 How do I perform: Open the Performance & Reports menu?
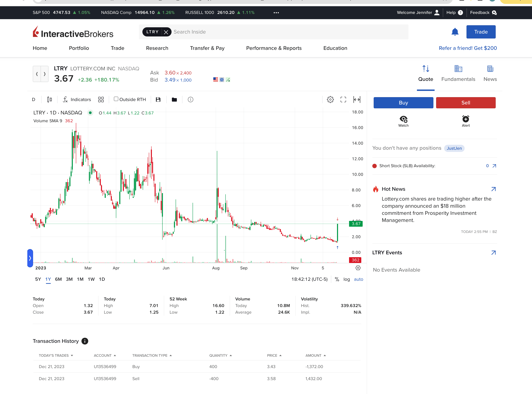pyautogui.click(x=274, y=48)
